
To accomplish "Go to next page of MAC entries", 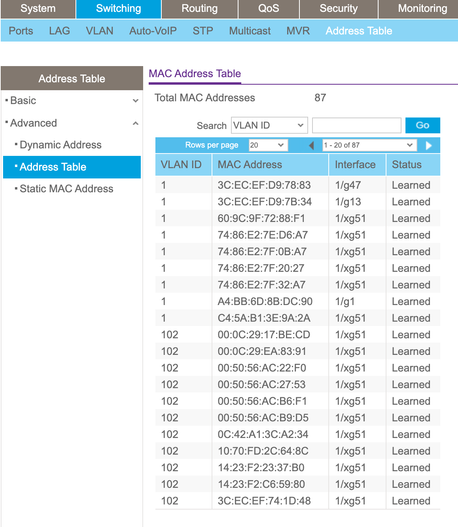I will (x=428, y=146).
